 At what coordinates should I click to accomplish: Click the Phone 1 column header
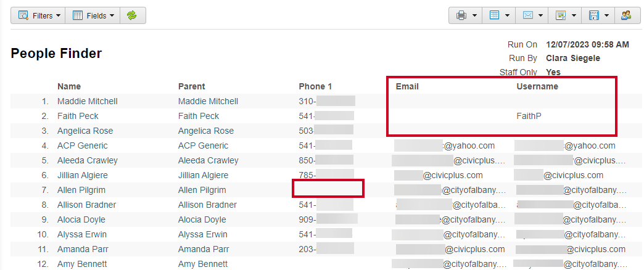tap(315, 86)
